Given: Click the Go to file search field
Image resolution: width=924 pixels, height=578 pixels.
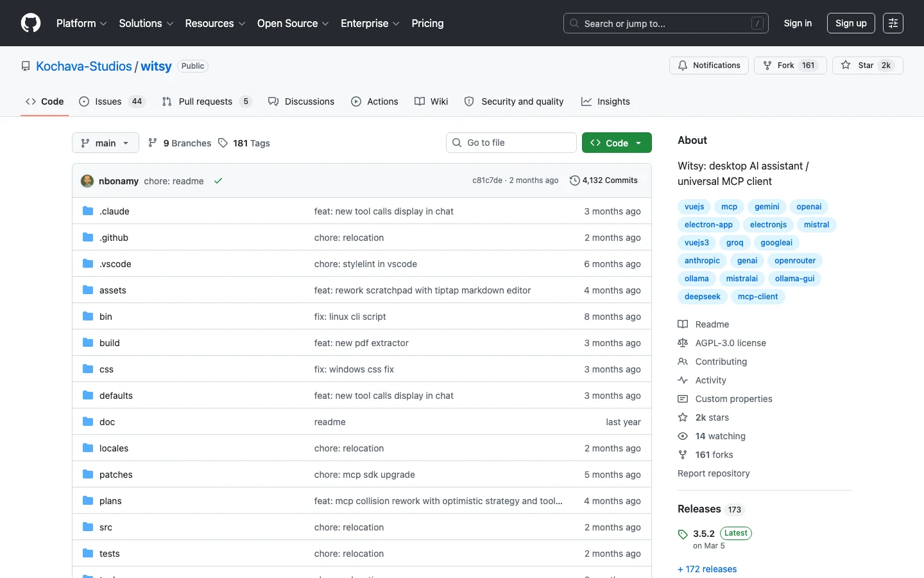Looking at the screenshot, I should pyautogui.click(x=511, y=143).
